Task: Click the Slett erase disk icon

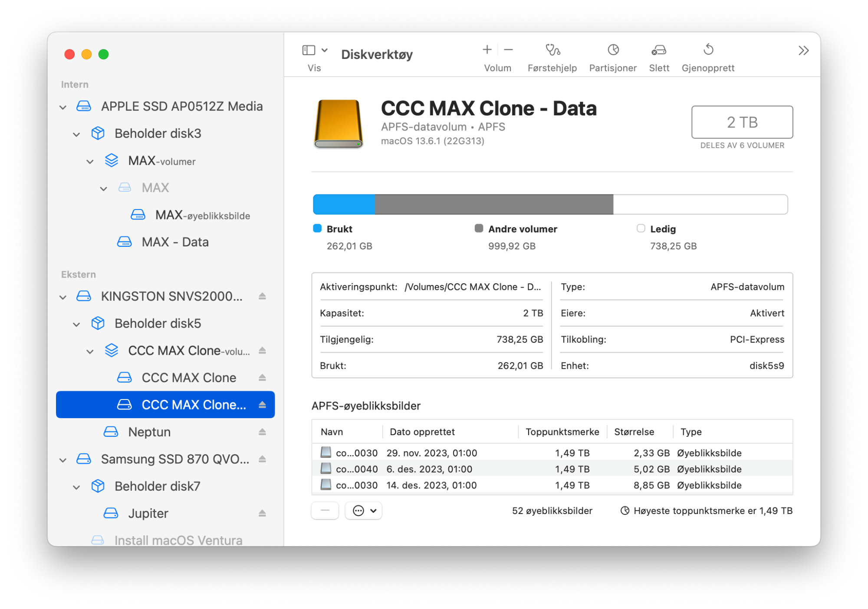Action: point(659,50)
